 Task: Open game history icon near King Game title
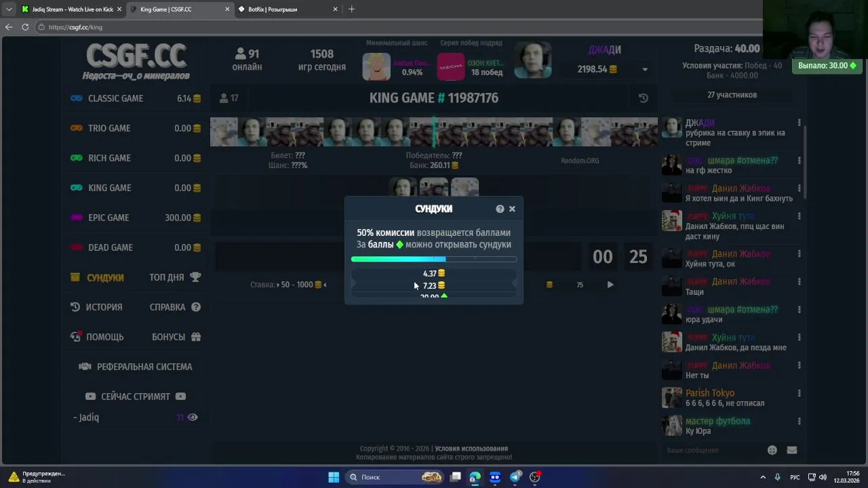coord(644,98)
